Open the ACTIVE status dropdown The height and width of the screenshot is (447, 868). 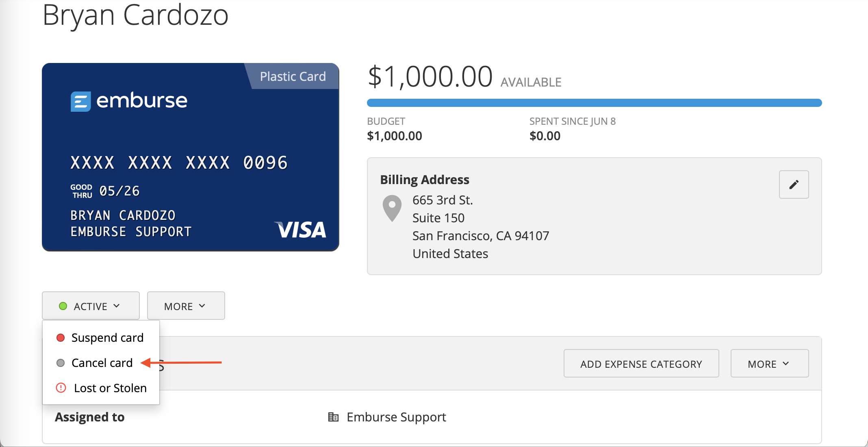pyautogui.click(x=91, y=306)
